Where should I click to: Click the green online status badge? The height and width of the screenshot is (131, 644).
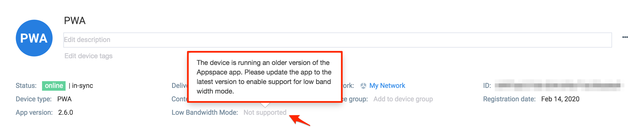(x=54, y=86)
